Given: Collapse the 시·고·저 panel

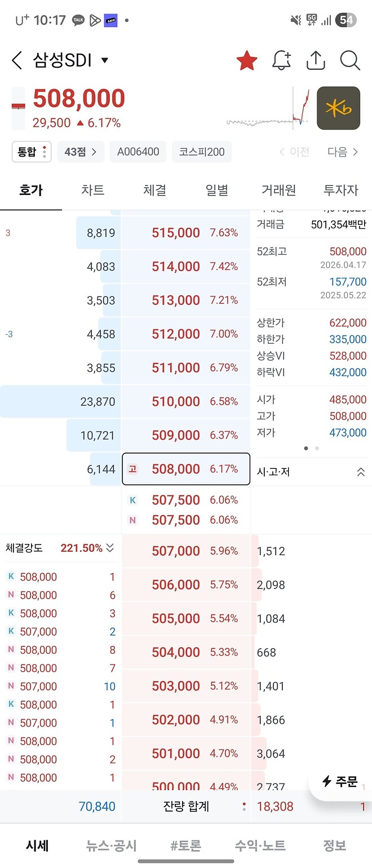Looking at the screenshot, I should coord(361,472).
